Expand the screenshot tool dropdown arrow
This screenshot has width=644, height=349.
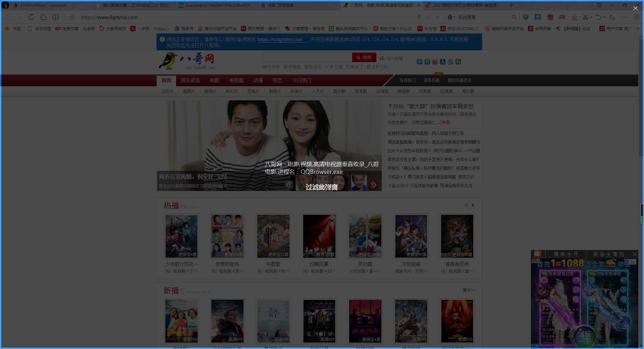click(591, 17)
